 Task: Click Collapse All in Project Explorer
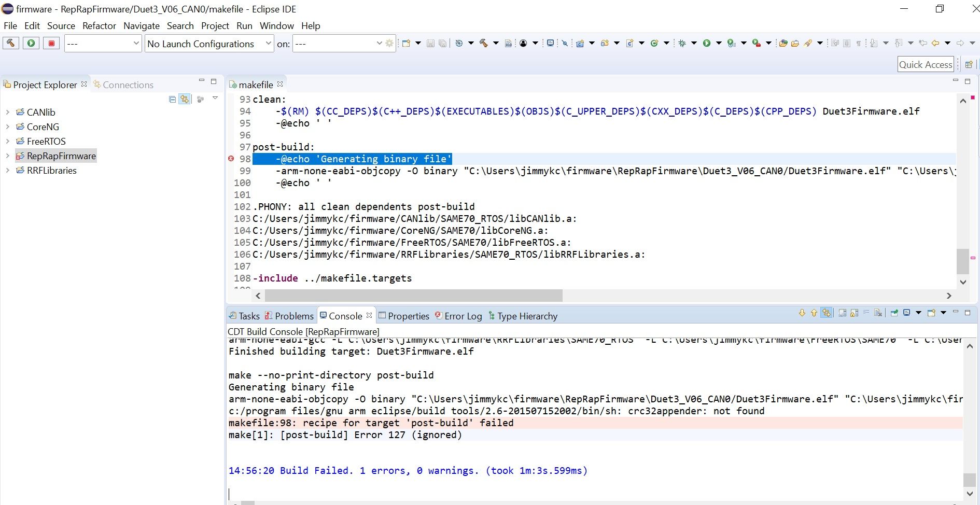coord(172,99)
